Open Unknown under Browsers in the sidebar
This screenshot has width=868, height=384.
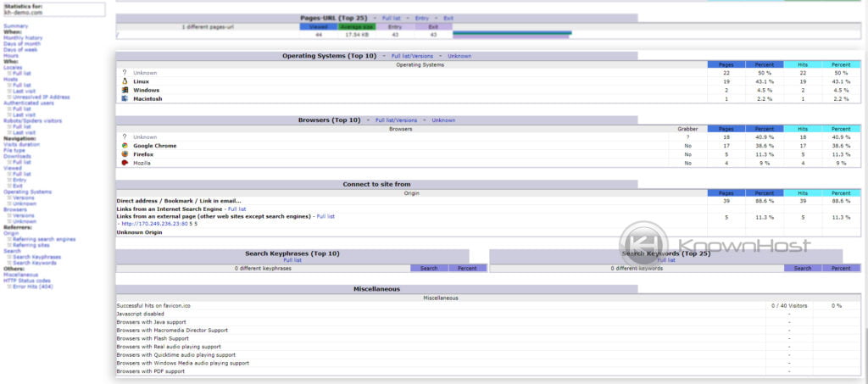tap(25, 221)
